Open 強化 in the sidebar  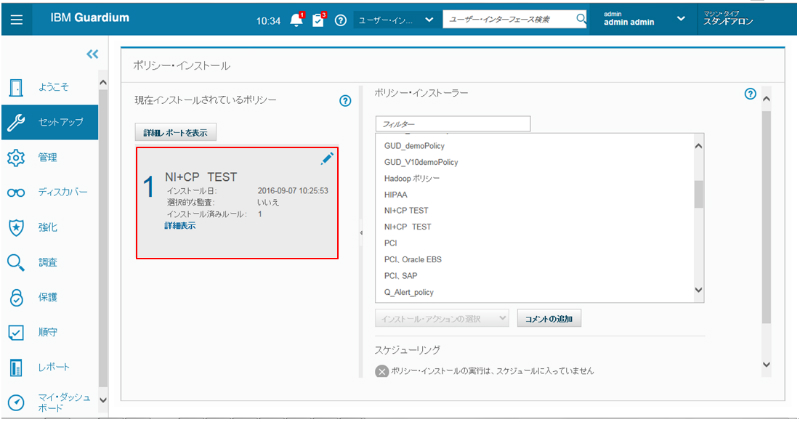click(49, 227)
